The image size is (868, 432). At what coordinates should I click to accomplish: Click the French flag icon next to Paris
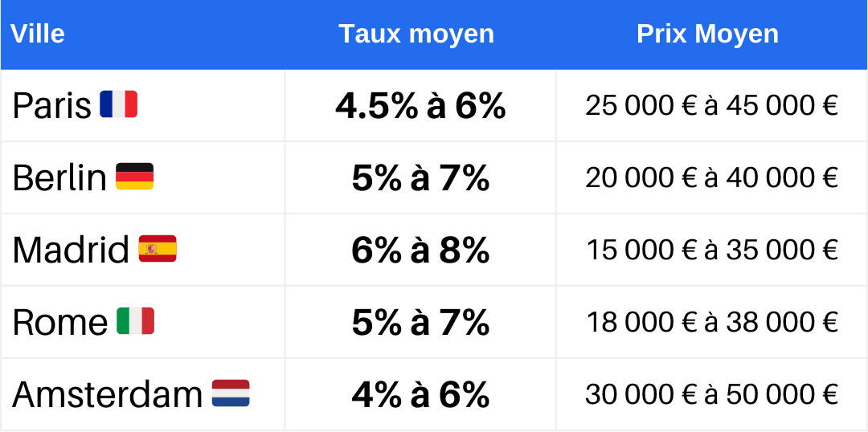[x=119, y=104]
